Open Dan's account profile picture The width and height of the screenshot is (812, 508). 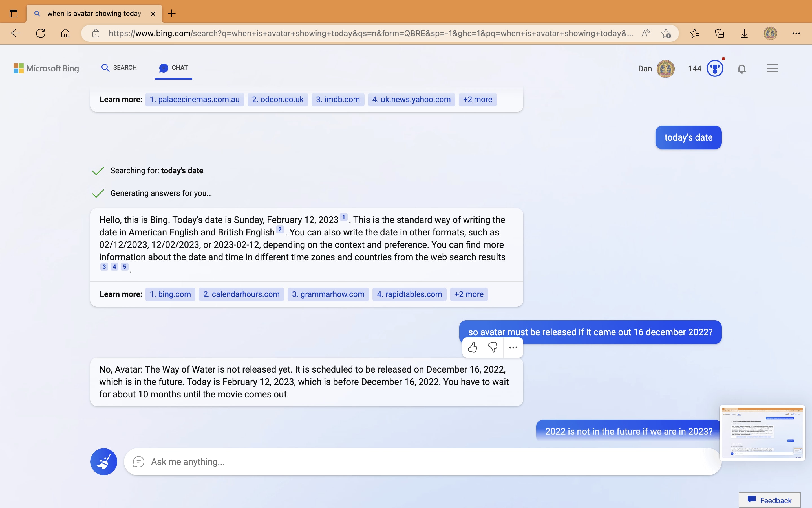(x=665, y=69)
